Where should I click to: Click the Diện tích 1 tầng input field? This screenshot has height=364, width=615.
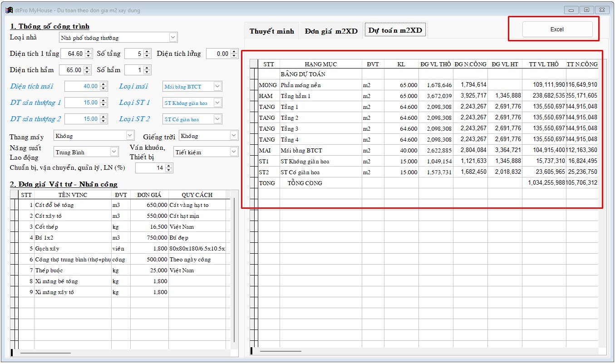pos(72,54)
